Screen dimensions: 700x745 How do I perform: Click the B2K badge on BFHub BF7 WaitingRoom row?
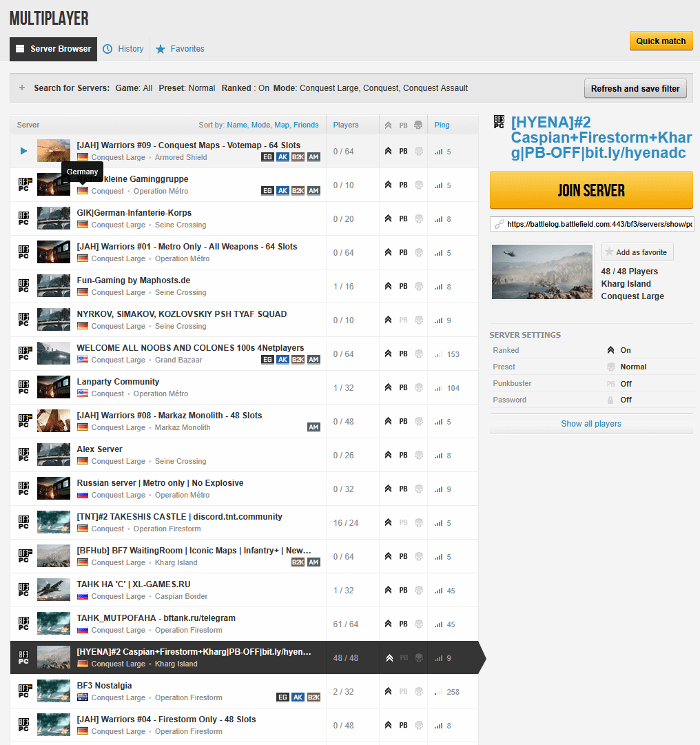pyautogui.click(x=298, y=562)
